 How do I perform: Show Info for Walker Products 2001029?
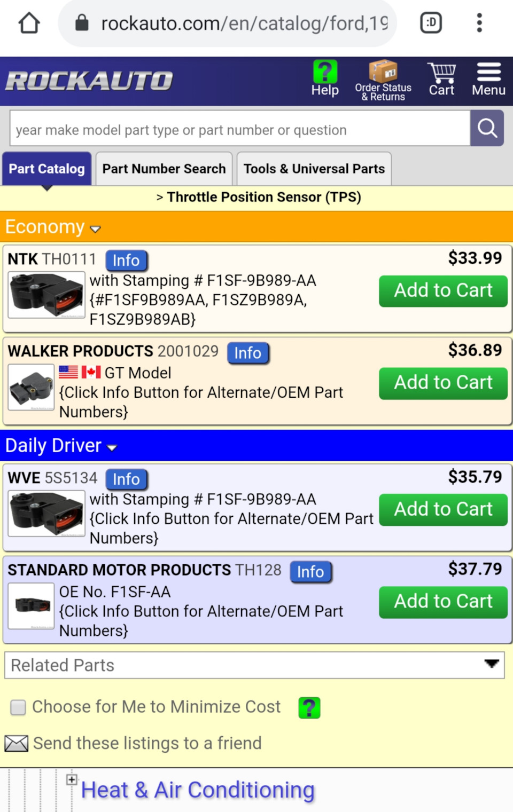click(248, 353)
